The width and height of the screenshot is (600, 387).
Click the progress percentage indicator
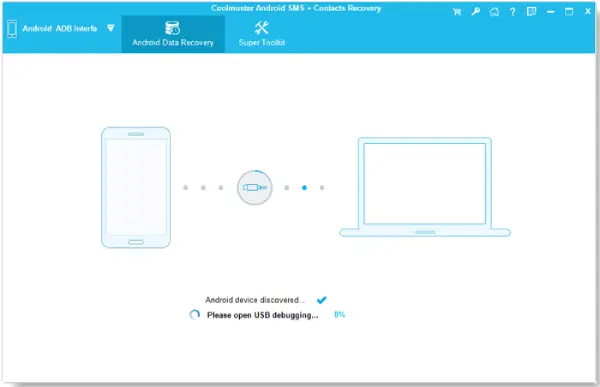click(x=339, y=315)
